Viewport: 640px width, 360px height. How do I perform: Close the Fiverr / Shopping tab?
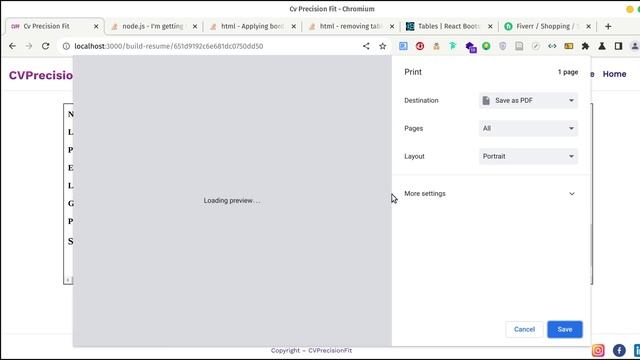(588, 26)
